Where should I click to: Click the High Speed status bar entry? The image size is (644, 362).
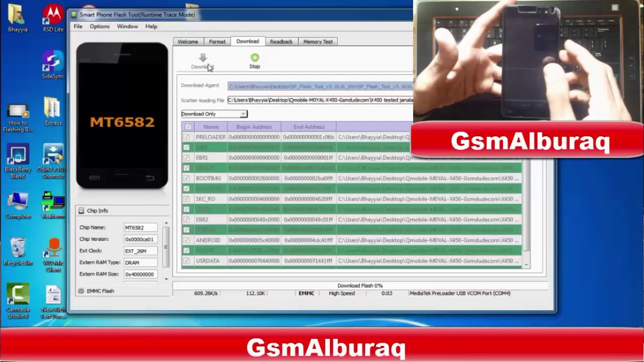pos(342,293)
